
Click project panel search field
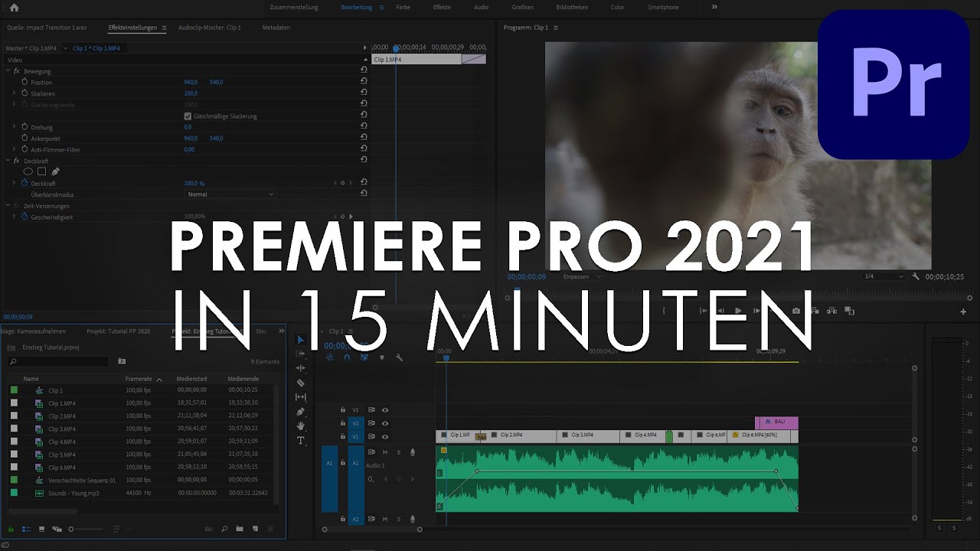(57, 361)
